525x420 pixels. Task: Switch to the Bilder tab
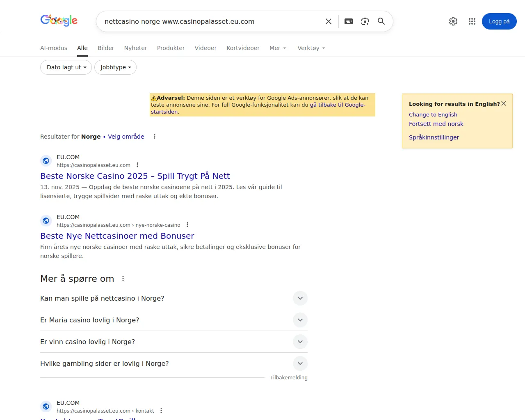pyautogui.click(x=106, y=48)
